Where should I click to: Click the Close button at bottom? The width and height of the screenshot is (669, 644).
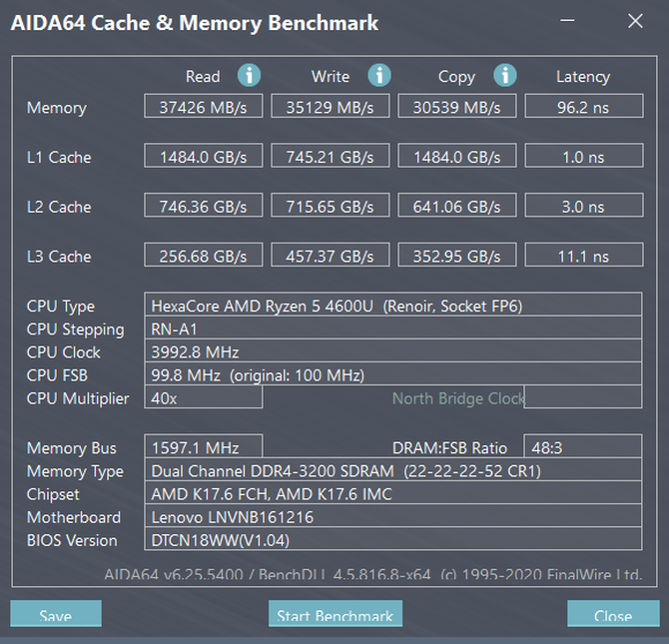[612, 615]
